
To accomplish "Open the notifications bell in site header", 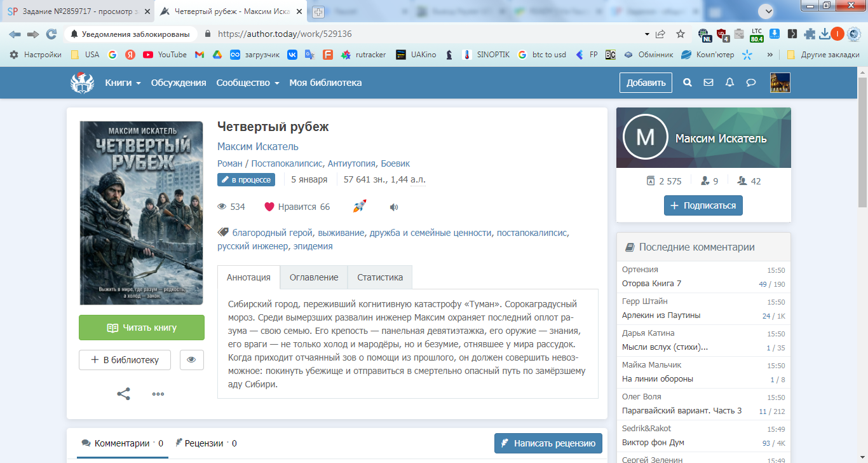I will point(729,83).
